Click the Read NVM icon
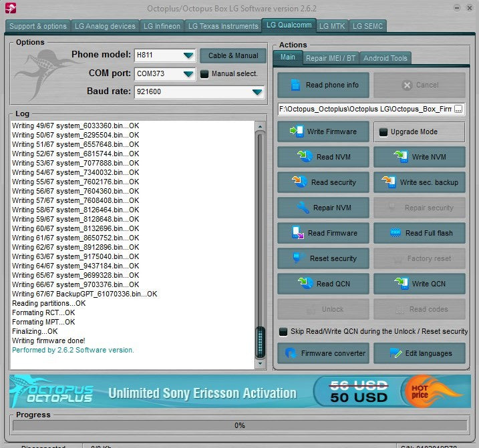Image resolution: width=479 pixels, height=448 pixels. pos(305,157)
